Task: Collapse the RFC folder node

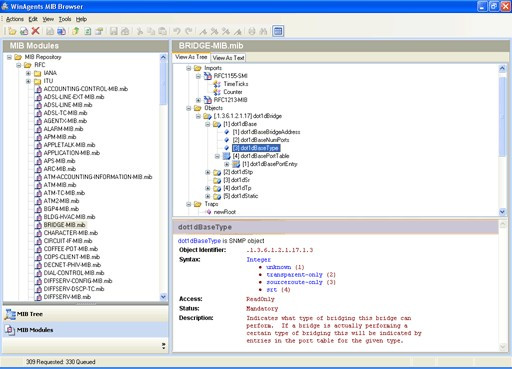Action: tap(19, 65)
